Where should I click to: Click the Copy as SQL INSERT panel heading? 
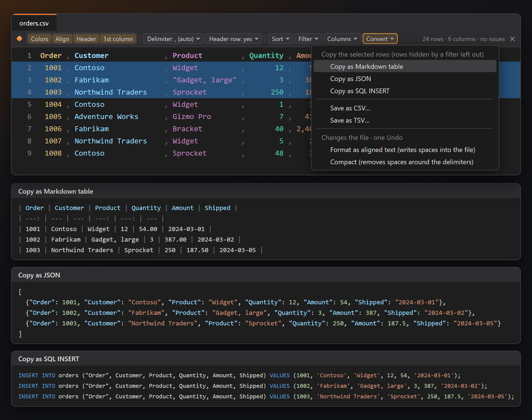point(49,359)
